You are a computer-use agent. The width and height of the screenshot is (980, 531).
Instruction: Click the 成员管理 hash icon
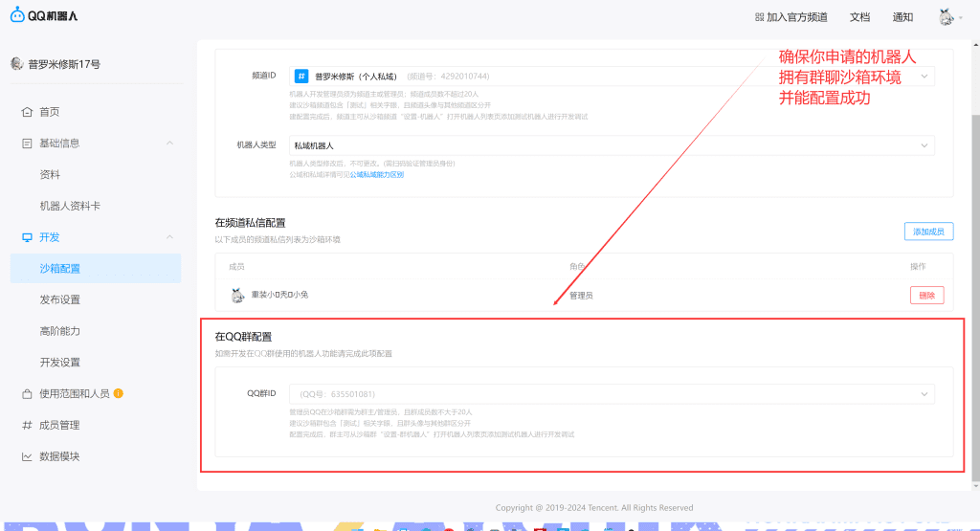[27, 425]
